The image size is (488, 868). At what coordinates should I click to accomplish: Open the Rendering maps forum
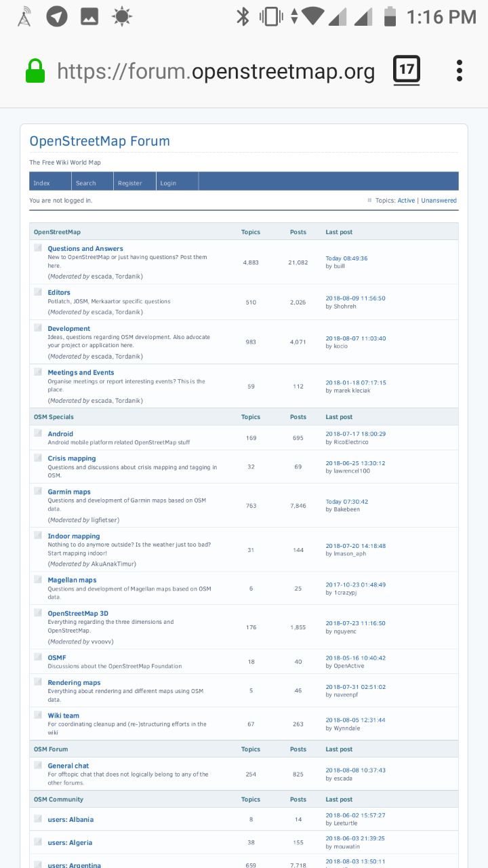(x=74, y=683)
